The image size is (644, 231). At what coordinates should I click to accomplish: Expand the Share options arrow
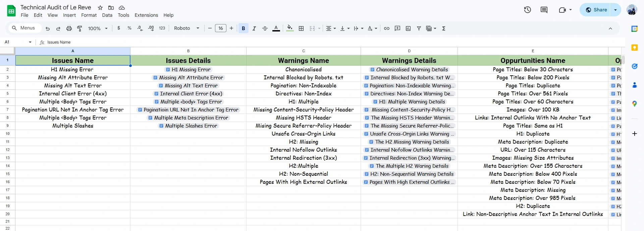coord(615,10)
